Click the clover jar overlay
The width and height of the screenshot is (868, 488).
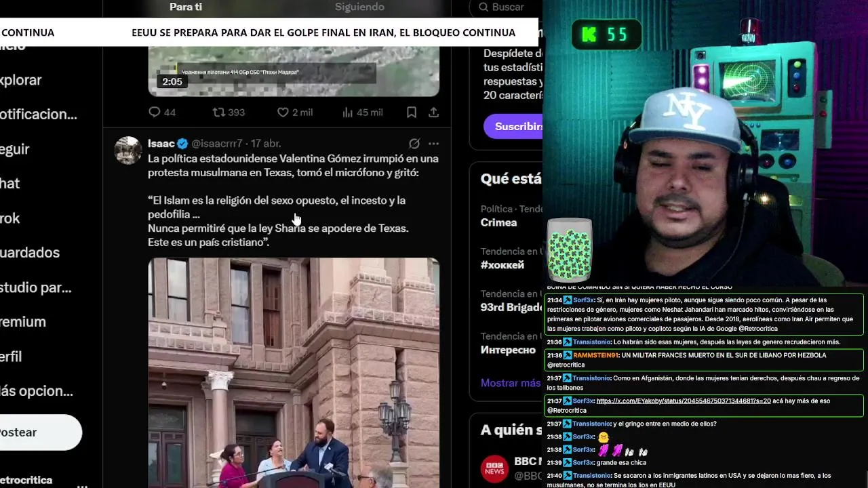coord(570,250)
